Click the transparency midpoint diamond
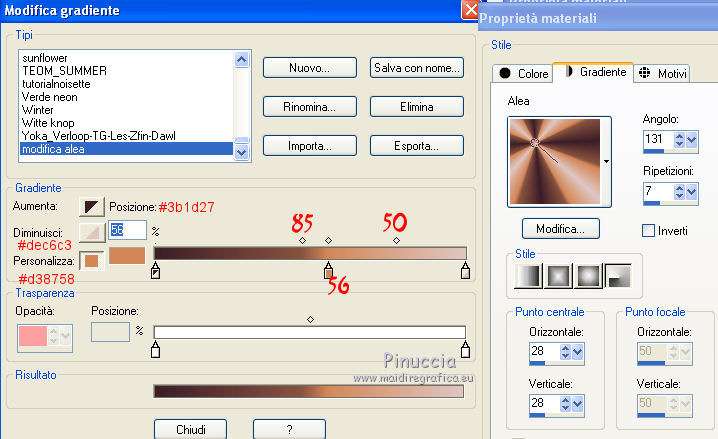This screenshot has width=718, height=439. coord(310,319)
